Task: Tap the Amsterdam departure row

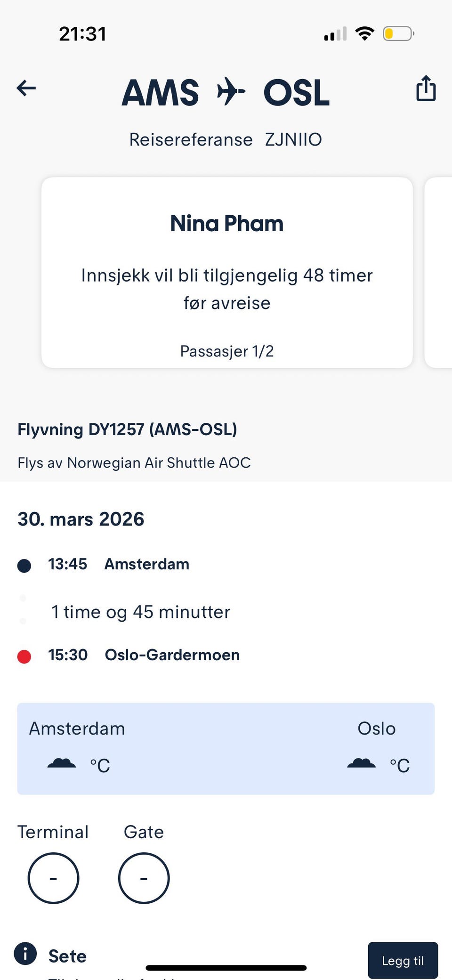Action: pos(146,564)
